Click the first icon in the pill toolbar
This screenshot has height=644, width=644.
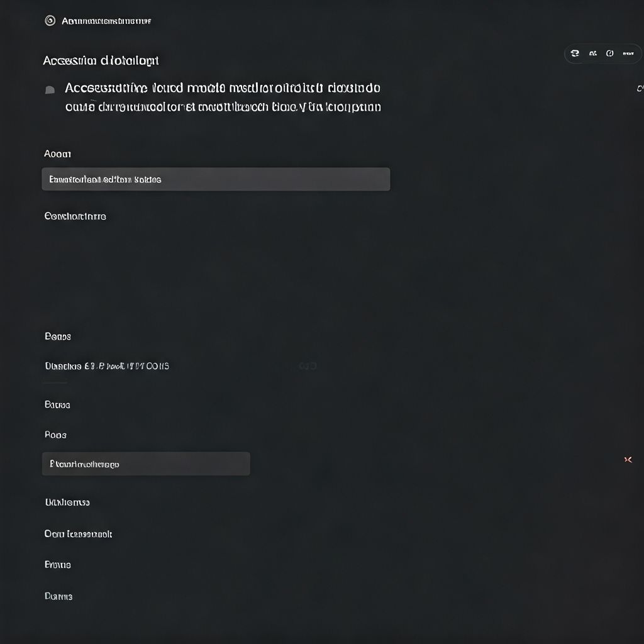click(575, 54)
